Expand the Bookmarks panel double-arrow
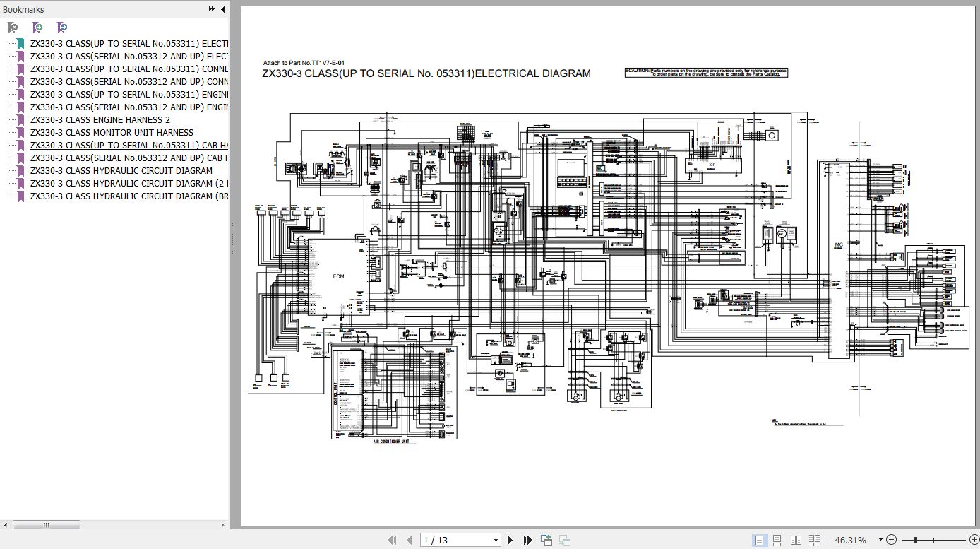Viewport: 980px width, 549px height. pyautogui.click(x=211, y=9)
